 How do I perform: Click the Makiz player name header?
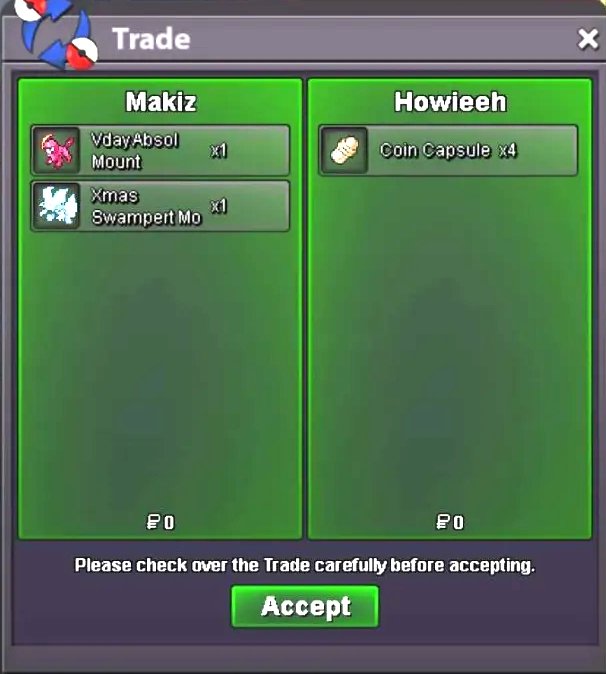pos(161,102)
